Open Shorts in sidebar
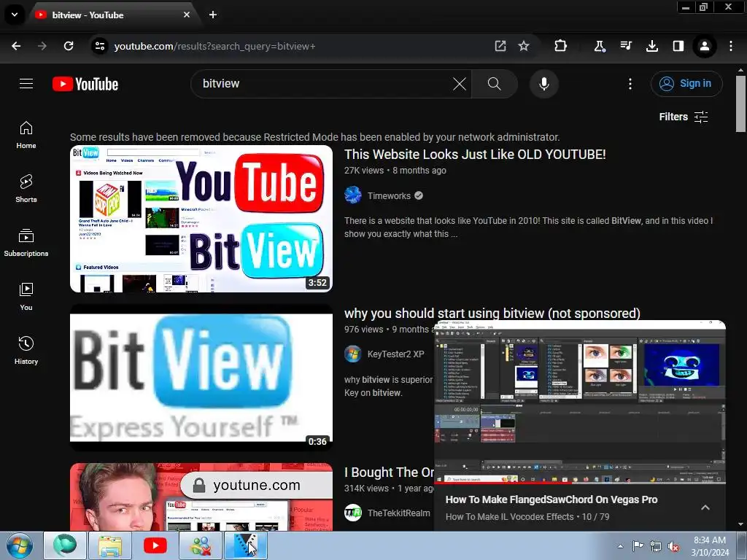Screen dimensions: 747x560 26,189
